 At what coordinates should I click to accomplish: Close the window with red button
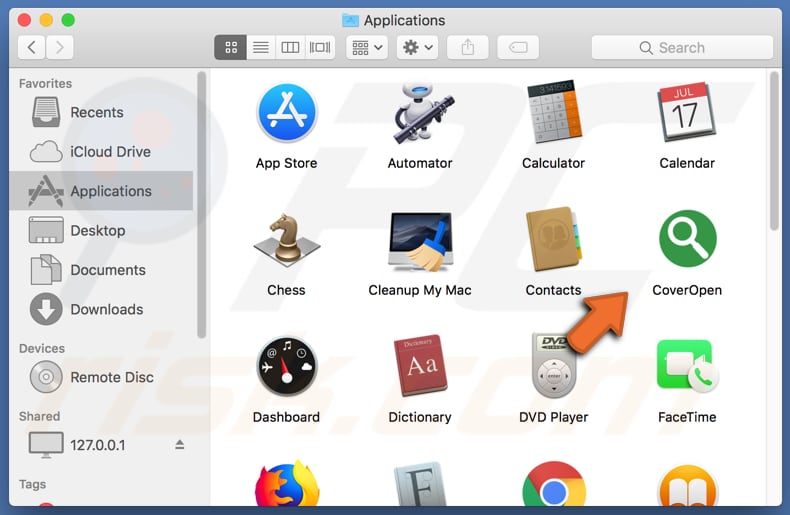[x=24, y=20]
